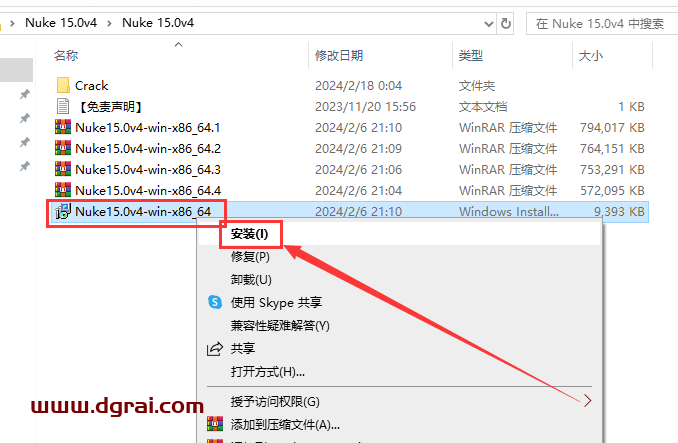
Task: Select 使用 Skype 共享 menu entry
Action: [x=276, y=303]
